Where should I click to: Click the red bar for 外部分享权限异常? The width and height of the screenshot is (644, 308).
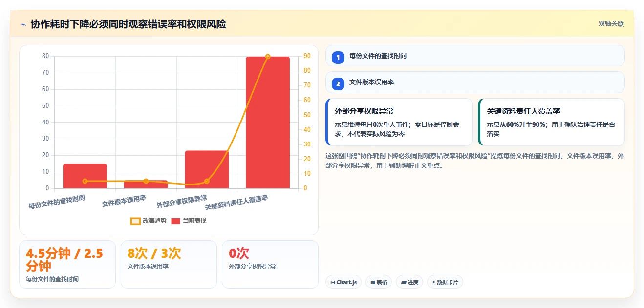pos(207,169)
